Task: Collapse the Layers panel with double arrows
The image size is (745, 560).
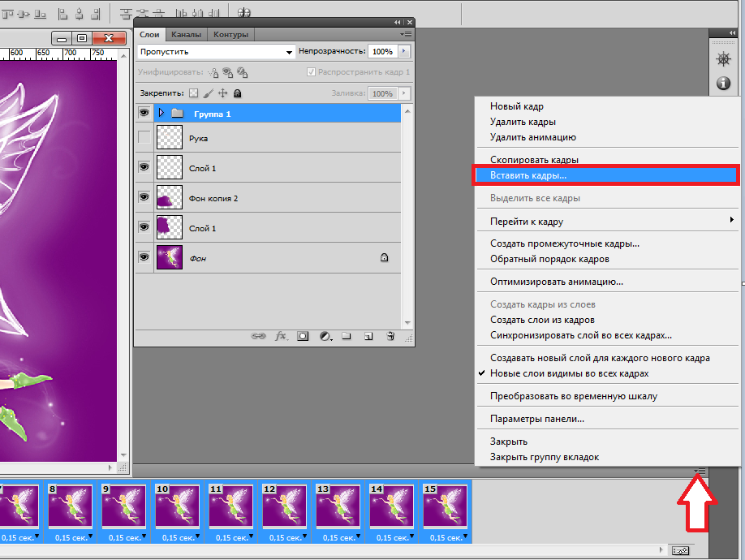Action: point(397,23)
